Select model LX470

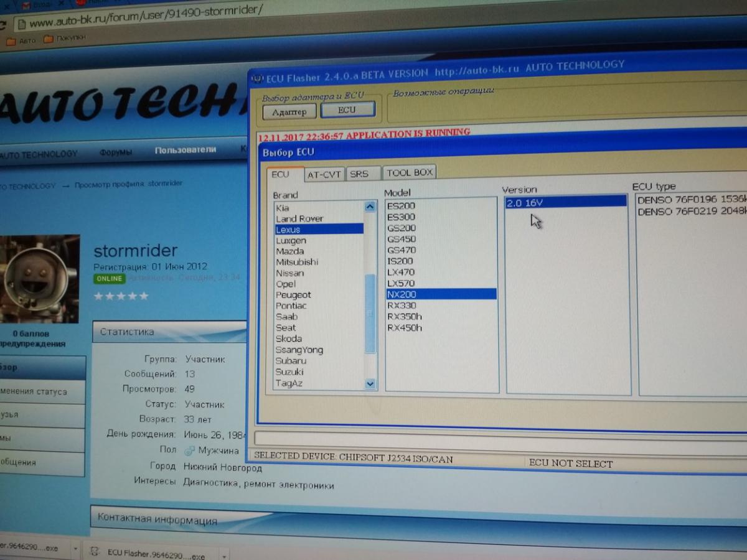[400, 272]
